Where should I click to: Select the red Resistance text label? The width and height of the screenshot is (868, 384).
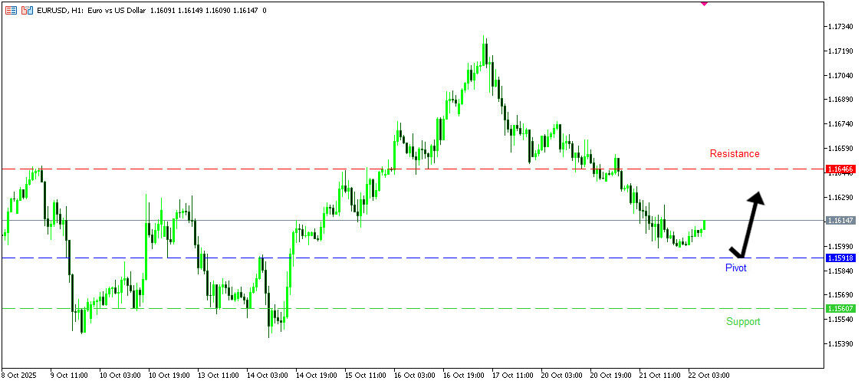[x=734, y=154]
